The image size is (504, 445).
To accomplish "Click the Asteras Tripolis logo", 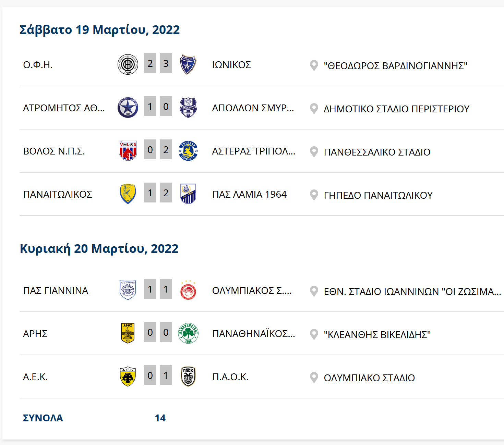I will [188, 151].
